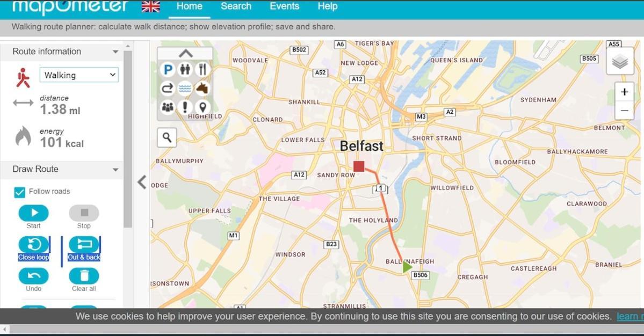644x336 pixels.
Task: Collapse the marker icons panel
Action: [x=185, y=53]
